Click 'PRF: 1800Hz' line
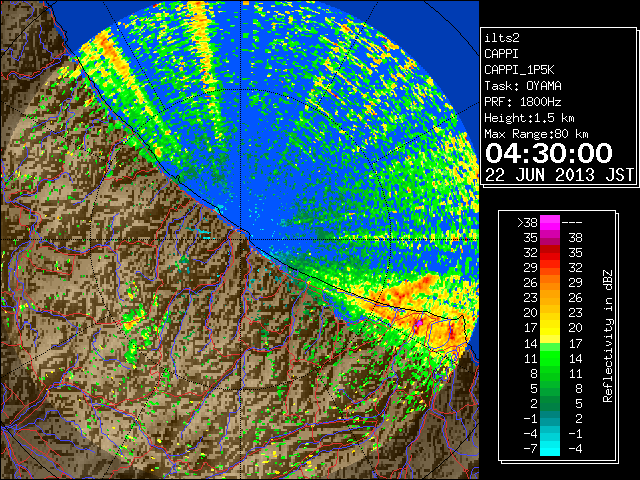The height and width of the screenshot is (480, 640). coord(523,102)
